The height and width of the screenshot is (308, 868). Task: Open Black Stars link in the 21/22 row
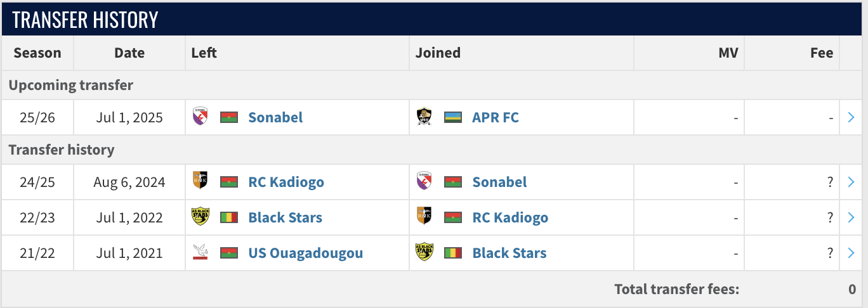point(510,253)
